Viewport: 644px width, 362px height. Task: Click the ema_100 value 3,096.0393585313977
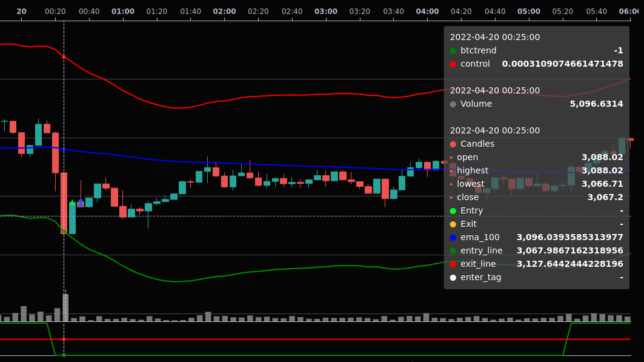pos(569,237)
